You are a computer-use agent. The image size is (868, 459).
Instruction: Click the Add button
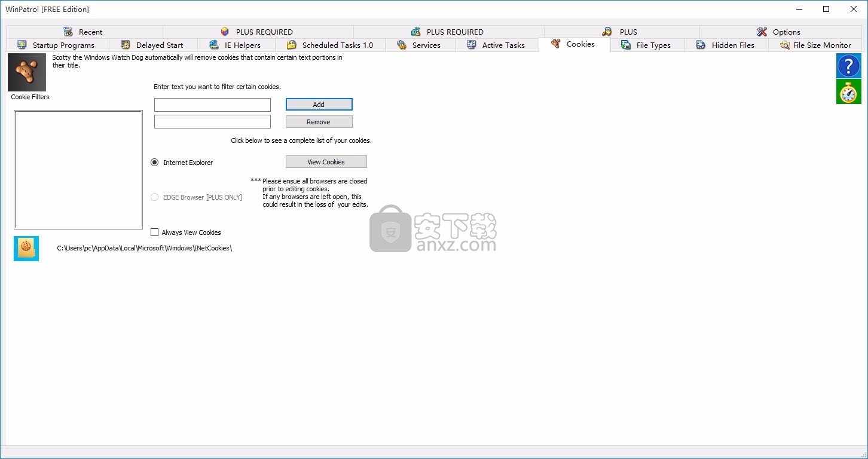click(319, 105)
